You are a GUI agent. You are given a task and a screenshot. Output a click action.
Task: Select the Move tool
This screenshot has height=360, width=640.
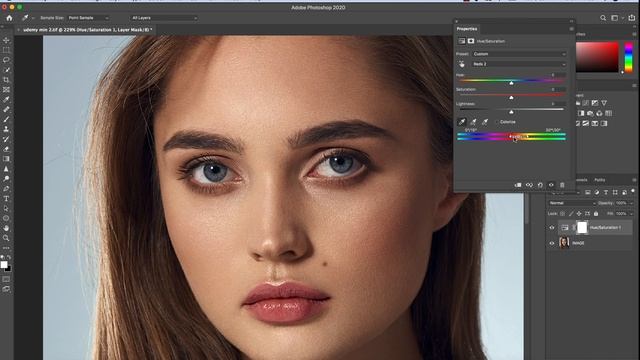6,40
